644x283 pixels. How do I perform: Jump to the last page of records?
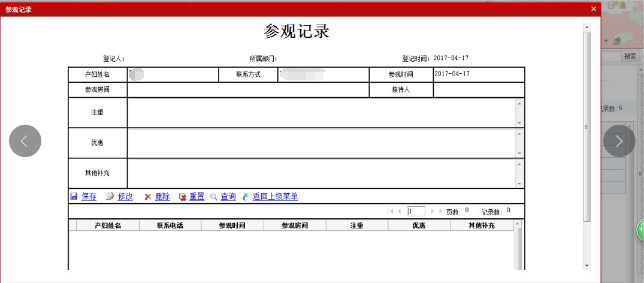coord(441,212)
